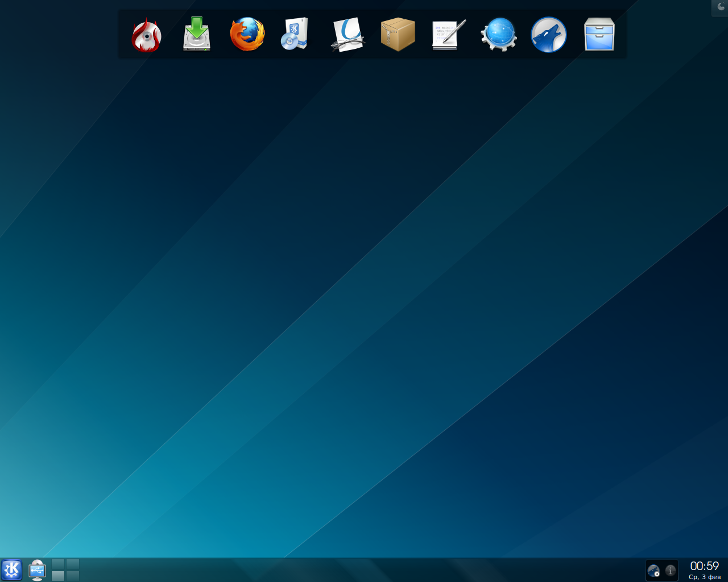The image size is (728, 582).
Task: Open the blue file cabinet file manager
Action: point(599,34)
